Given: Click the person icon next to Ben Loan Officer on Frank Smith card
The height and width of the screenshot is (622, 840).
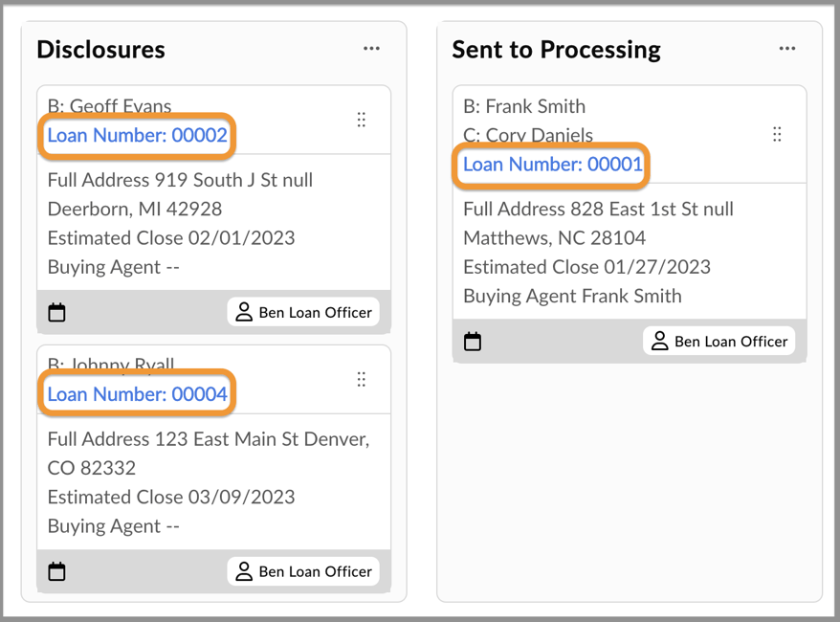Looking at the screenshot, I should (660, 341).
